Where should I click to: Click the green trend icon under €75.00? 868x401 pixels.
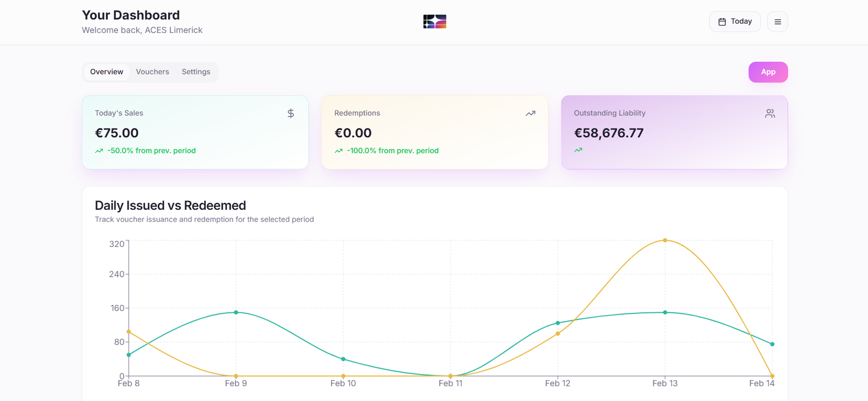coord(99,151)
